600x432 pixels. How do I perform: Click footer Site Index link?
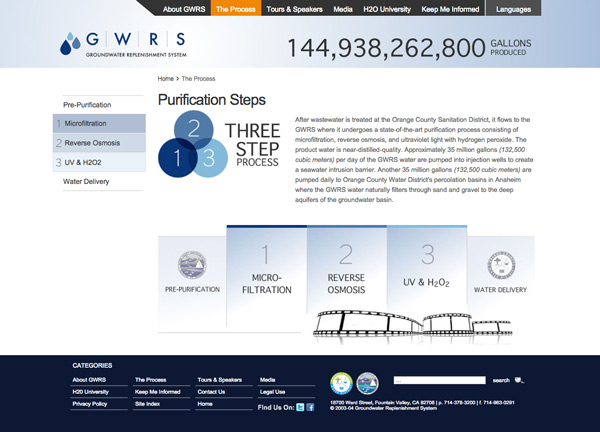(147, 404)
